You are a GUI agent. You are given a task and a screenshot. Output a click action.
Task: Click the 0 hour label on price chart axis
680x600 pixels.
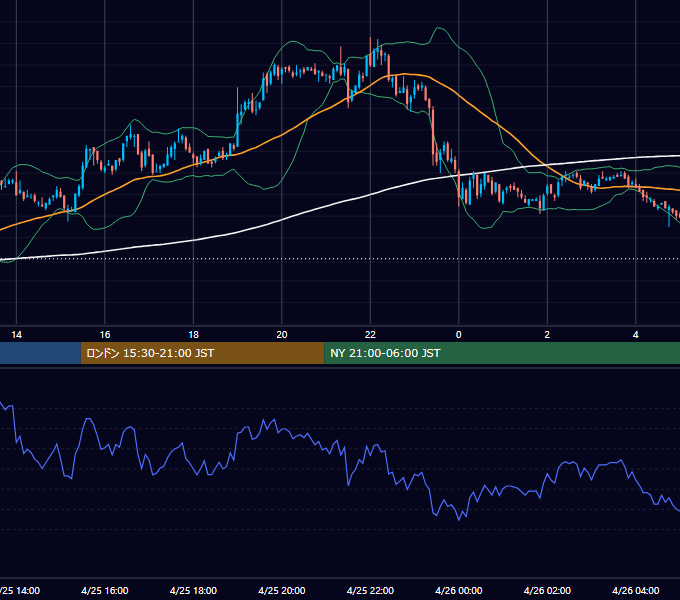coord(459,335)
